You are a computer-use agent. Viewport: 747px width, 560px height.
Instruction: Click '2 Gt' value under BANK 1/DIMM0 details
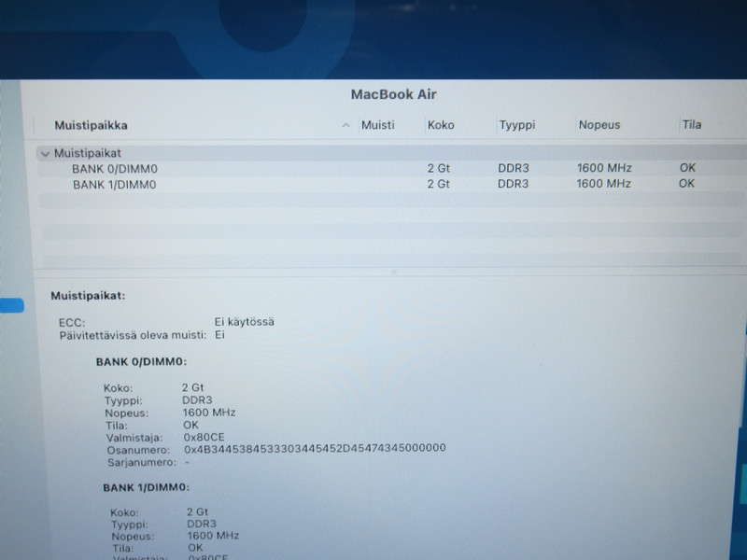coord(198,511)
